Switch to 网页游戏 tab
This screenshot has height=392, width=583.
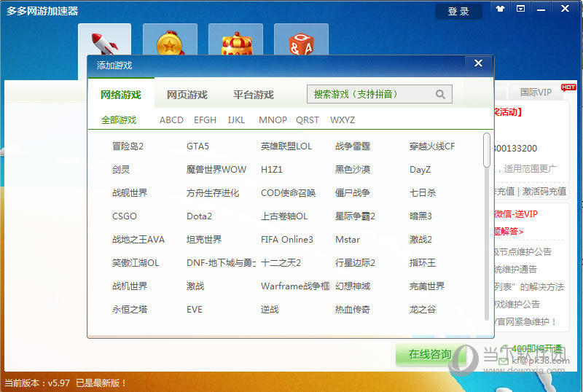(187, 95)
